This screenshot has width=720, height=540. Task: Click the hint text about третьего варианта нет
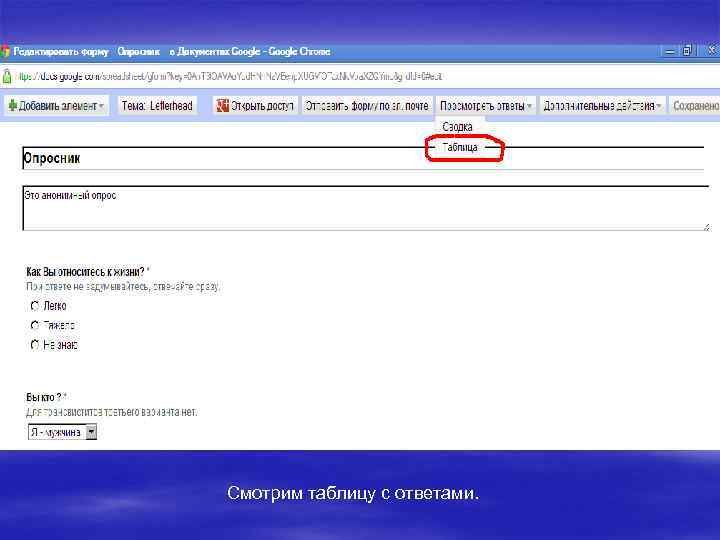click(112, 412)
